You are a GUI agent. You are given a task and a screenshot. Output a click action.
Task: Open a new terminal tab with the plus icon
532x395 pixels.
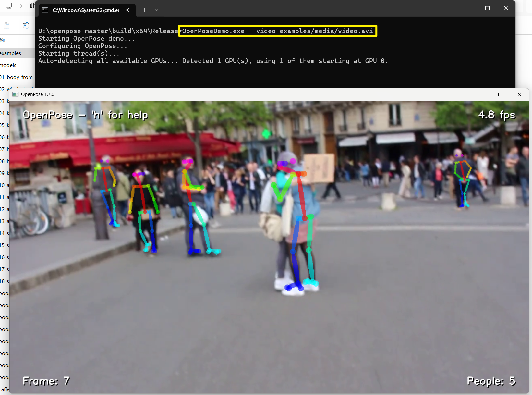pos(144,10)
